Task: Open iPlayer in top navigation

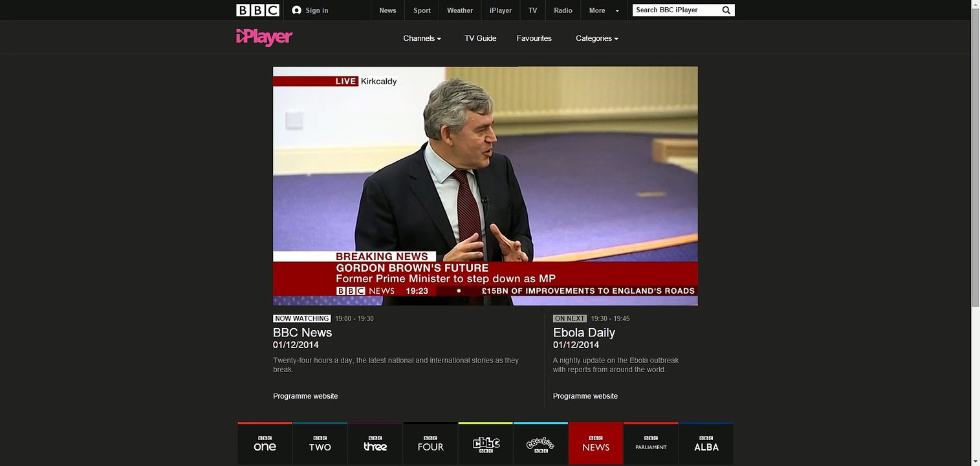Action: [501, 10]
